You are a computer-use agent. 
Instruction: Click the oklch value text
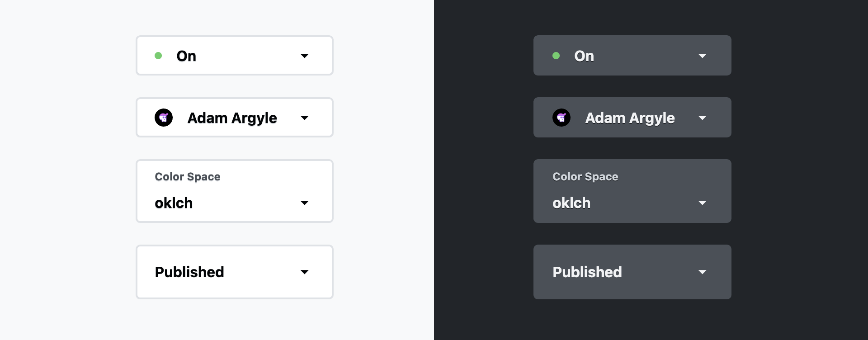173,203
